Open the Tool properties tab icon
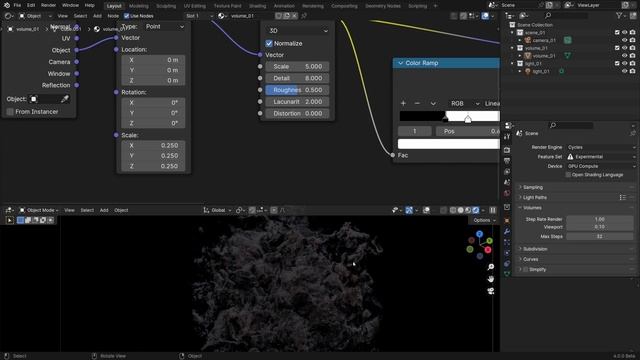 click(507, 137)
